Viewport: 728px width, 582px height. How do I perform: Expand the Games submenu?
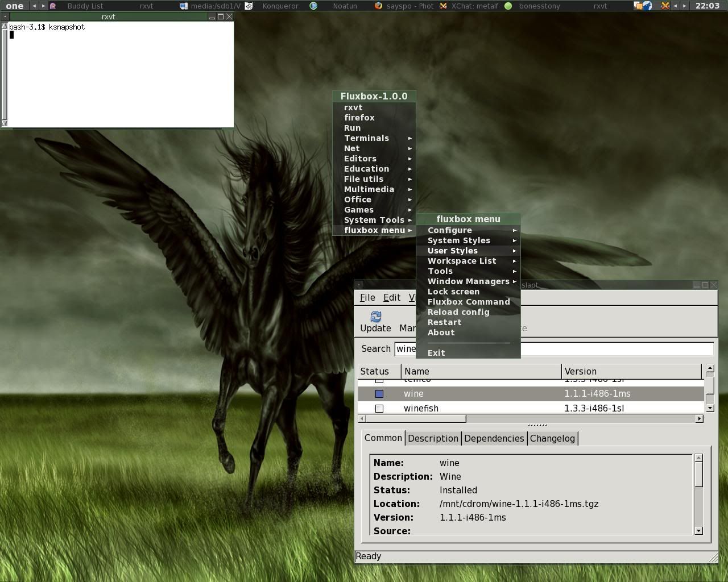[374, 210]
